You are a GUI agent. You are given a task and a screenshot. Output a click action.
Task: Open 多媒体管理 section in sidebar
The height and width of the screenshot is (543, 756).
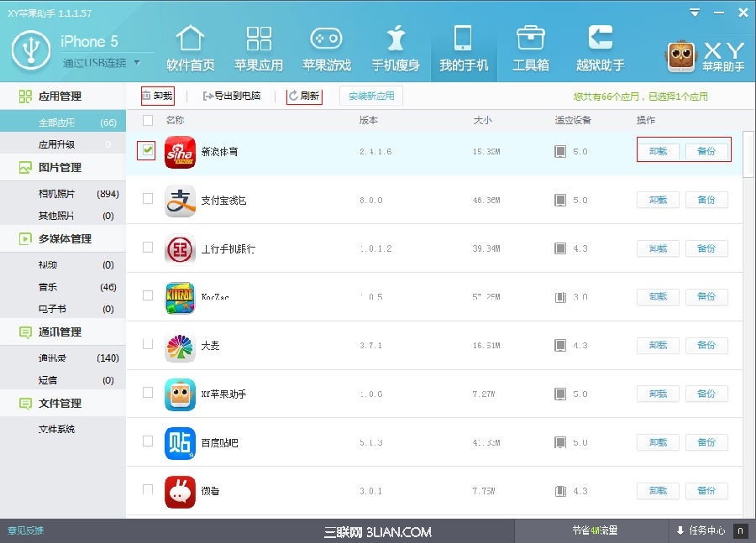pyautogui.click(x=63, y=238)
